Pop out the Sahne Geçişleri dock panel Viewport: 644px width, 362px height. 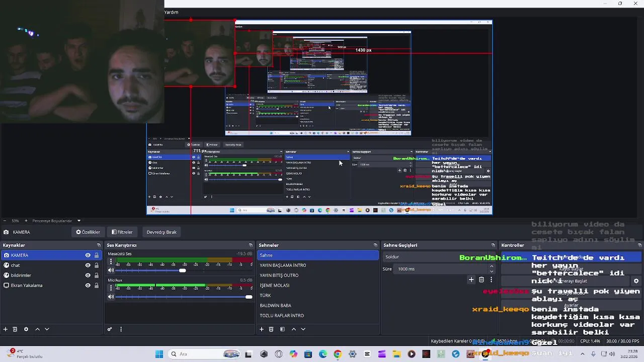coord(493,245)
